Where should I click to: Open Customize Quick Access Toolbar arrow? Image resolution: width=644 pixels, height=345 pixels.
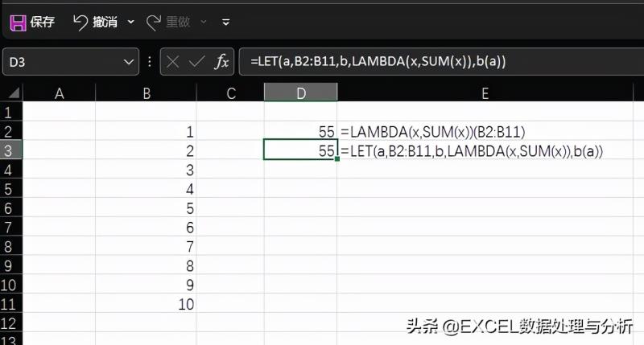tap(225, 23)
